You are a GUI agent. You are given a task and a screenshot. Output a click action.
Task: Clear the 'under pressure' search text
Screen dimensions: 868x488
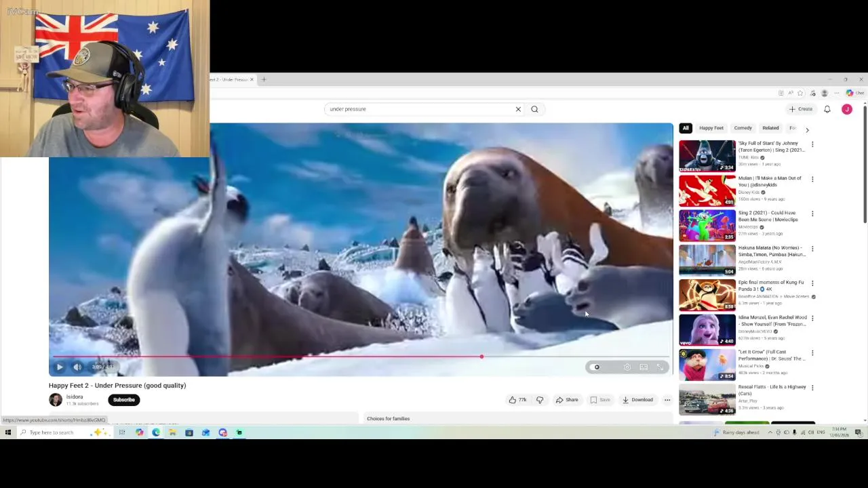click(518, 109)
